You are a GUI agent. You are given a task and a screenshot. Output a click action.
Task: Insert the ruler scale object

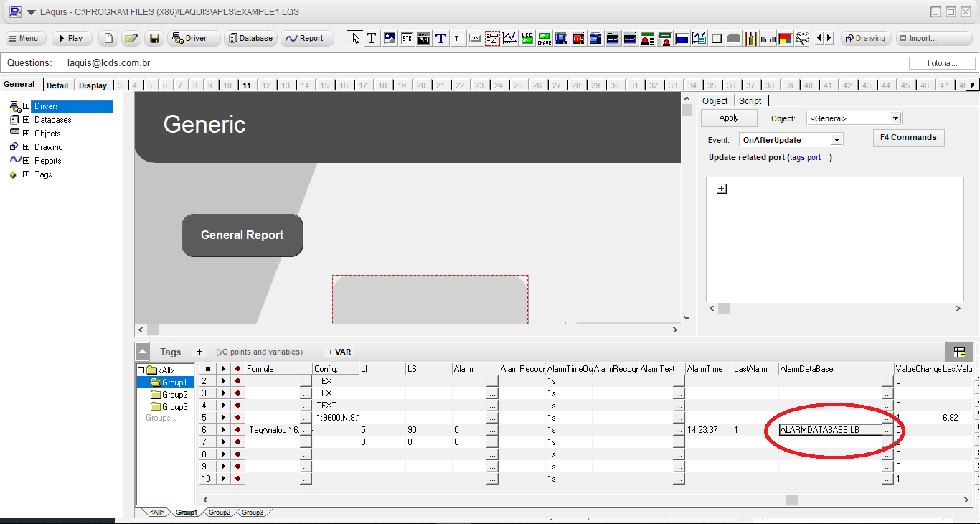[768, 38]
